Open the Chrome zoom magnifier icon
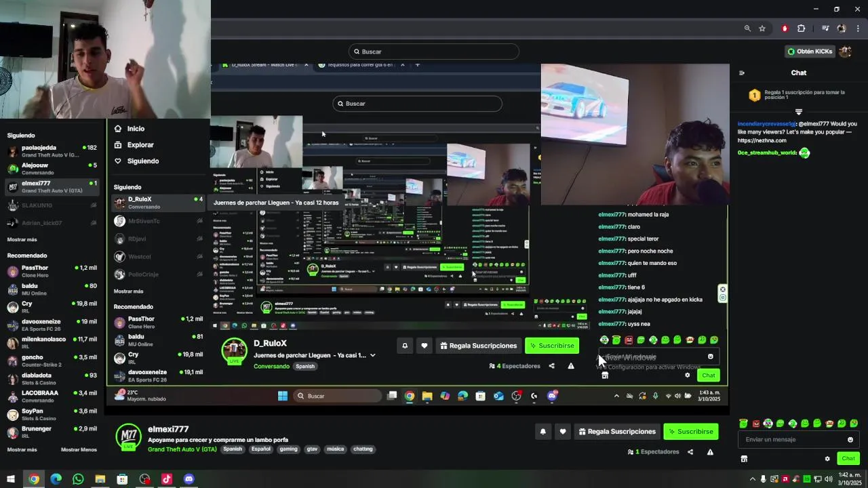This screenshot has height=488, width=868. pos(747,28)
